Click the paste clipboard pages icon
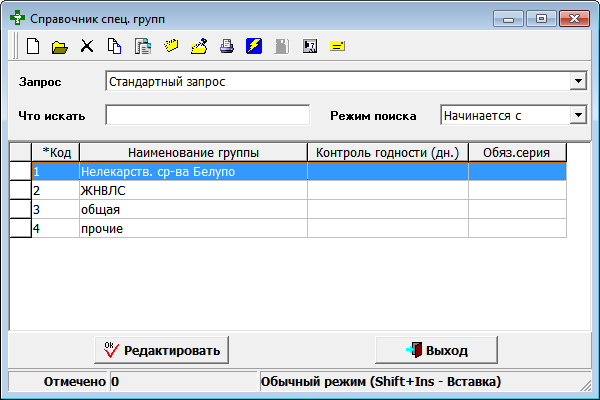600x400 pixels. 143,46
